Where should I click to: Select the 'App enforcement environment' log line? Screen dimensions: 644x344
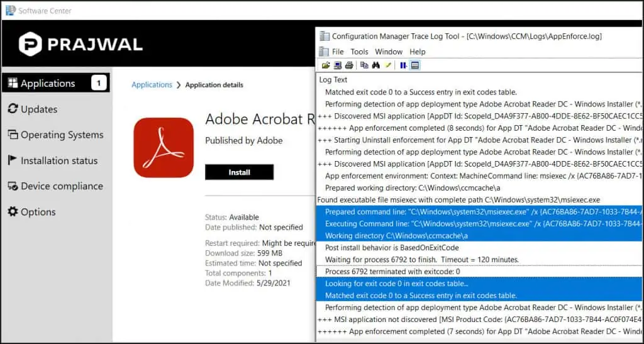click(x=479, y=175)
